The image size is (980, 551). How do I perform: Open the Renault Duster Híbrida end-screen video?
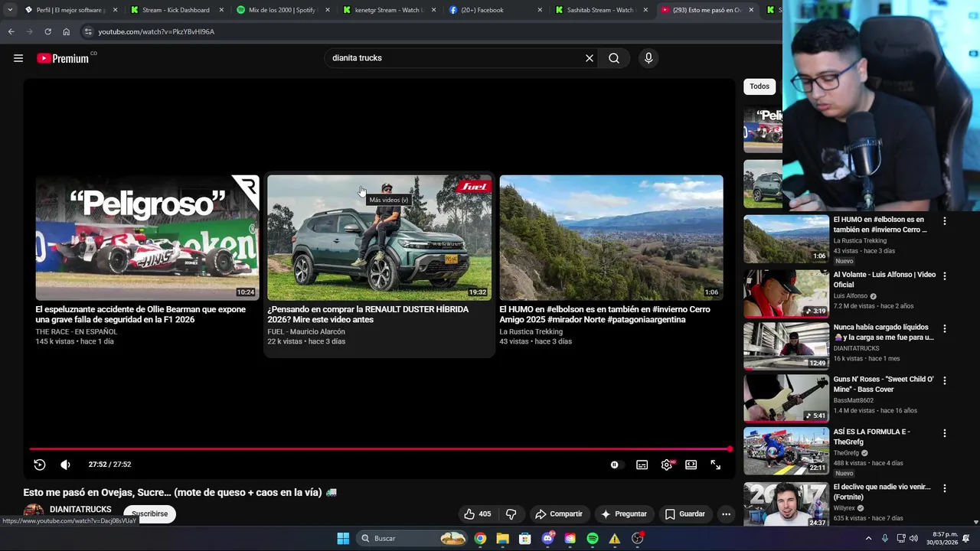[379, 237]
